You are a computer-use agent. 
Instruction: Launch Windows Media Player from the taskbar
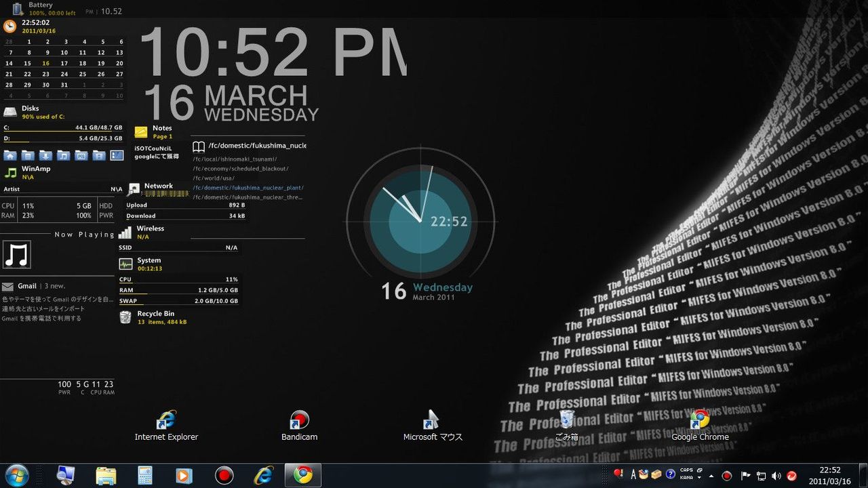(x=184, y=475)
